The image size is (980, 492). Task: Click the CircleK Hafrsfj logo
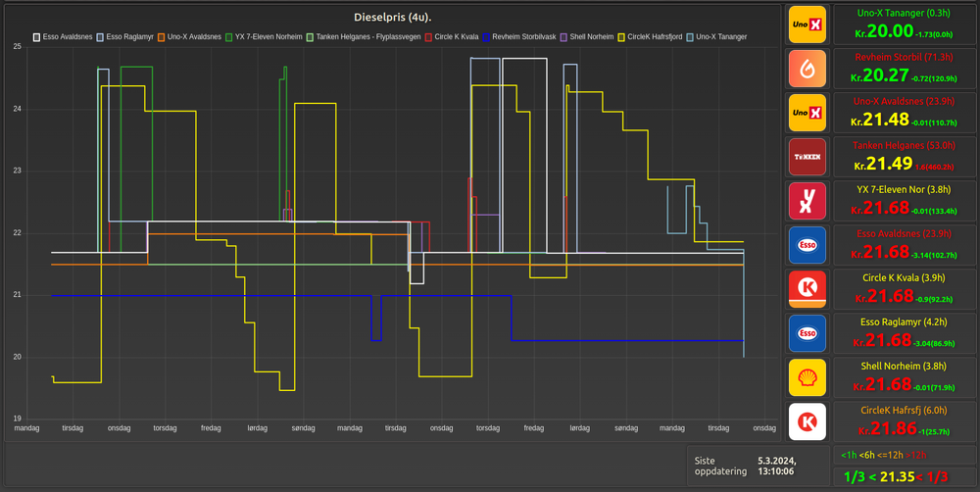click(x=808, y=421)
